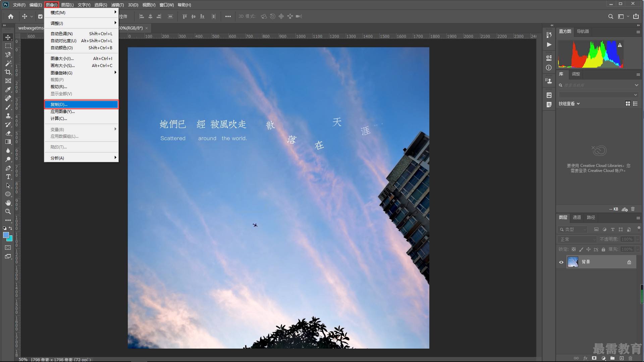Select the Zoom tool
Image resolution: width=644 pixels, height=362 pixels.
(8, 212)
